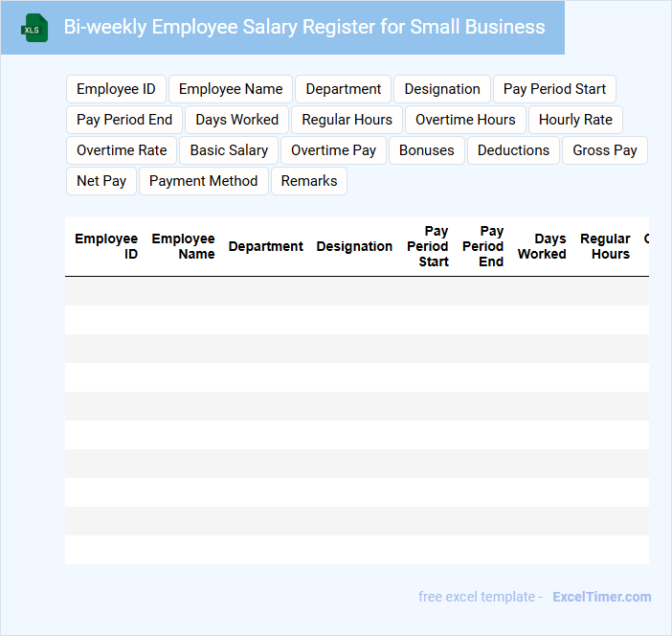
Task: Click the green XLS file icon
Action: click(x=34, y=28)
